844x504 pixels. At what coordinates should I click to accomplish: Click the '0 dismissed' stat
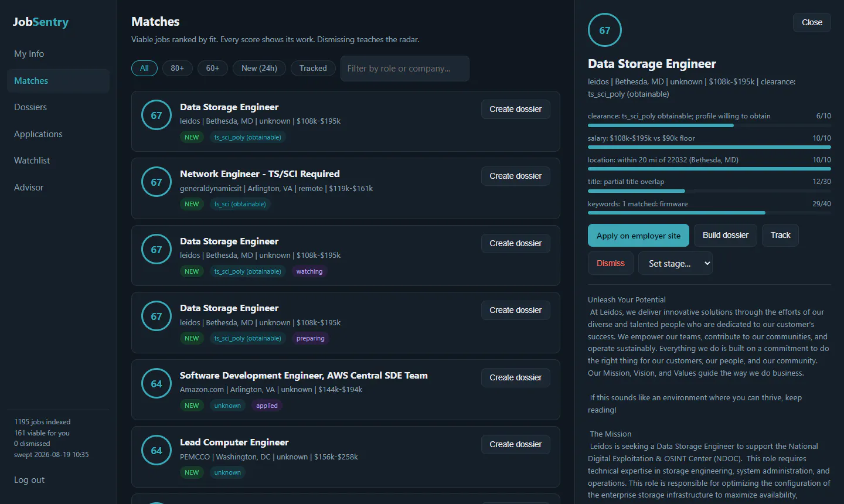(32, 444)
